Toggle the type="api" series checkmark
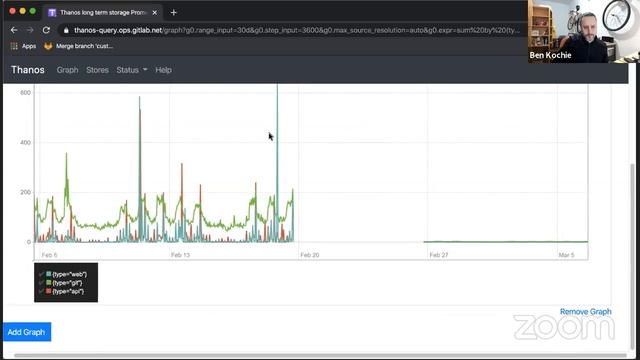The height and width of the screenshot is (360, 640). pyautogui.click(x=41, y=291)
